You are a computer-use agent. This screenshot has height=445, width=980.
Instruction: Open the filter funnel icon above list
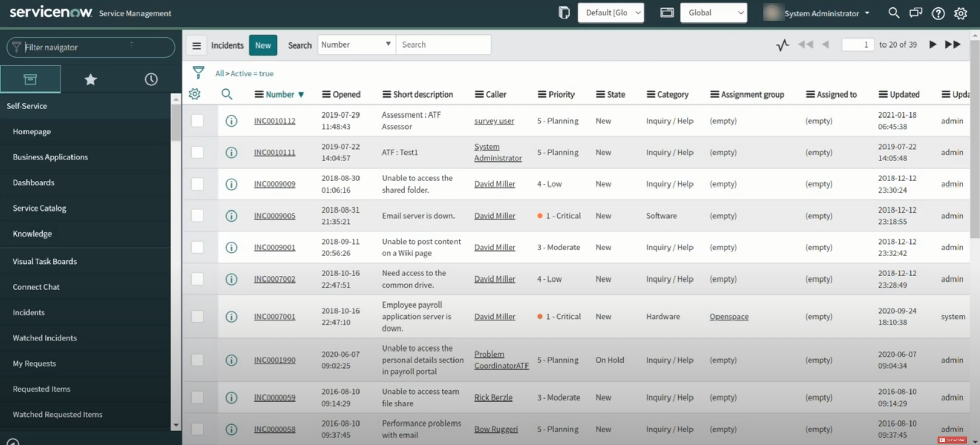[x=198, y=73]
